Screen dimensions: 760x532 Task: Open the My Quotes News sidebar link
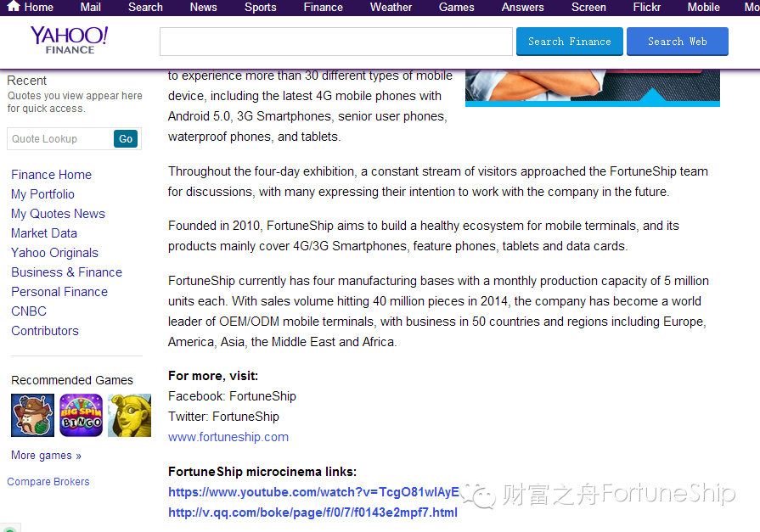pyautogui.click(x=58, y=214)
